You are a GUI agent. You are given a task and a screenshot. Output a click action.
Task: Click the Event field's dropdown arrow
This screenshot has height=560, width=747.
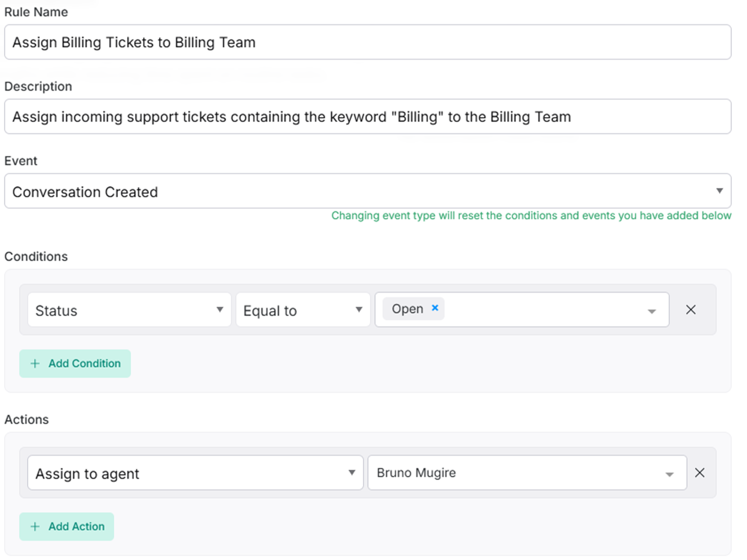click(719, 191)
